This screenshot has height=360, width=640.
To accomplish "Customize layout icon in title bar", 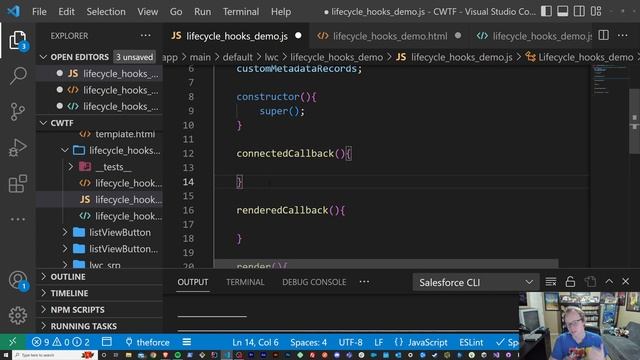I will pyautogui.click(x=596, y=11).
